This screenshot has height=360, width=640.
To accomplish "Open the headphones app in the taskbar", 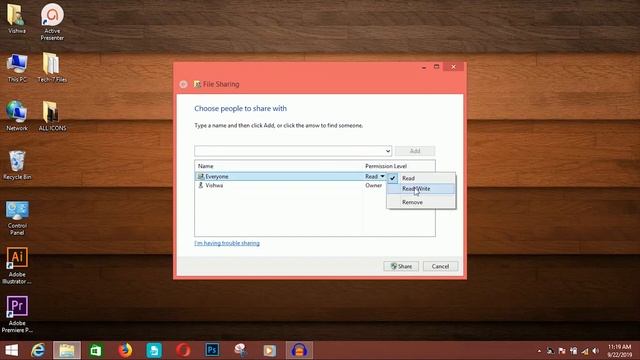I will [x=299, y=350].
